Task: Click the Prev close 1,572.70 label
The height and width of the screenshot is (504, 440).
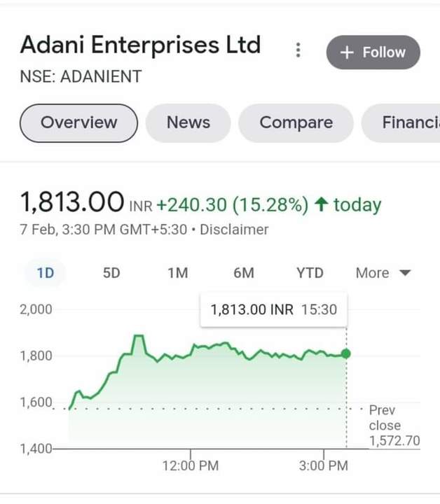Action: pyautogui.click(x=394, y=426)
